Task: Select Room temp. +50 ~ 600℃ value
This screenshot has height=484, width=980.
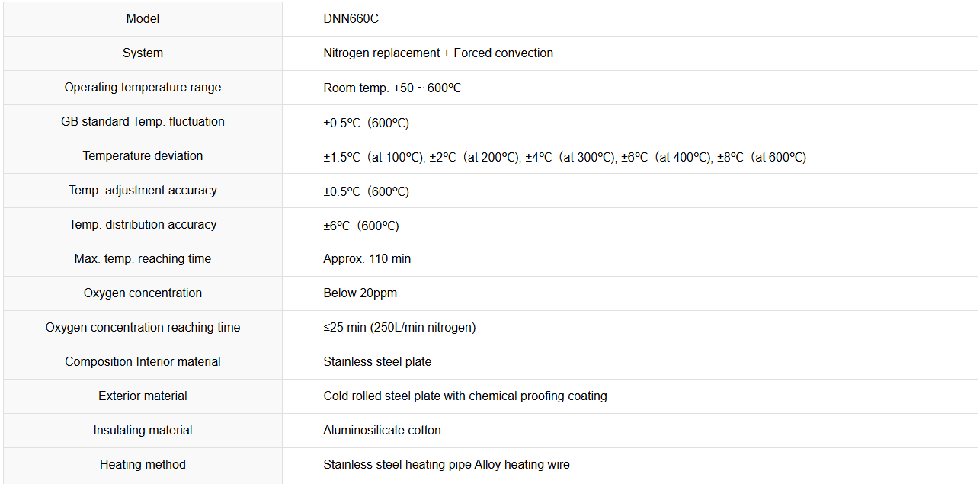Action: tap(392, 88)
